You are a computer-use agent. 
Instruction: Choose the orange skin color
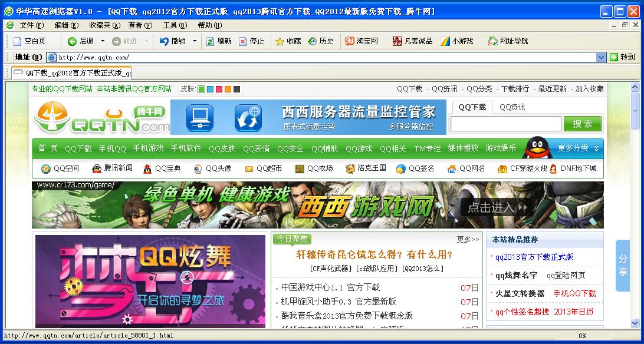click(x=228, y=89)
